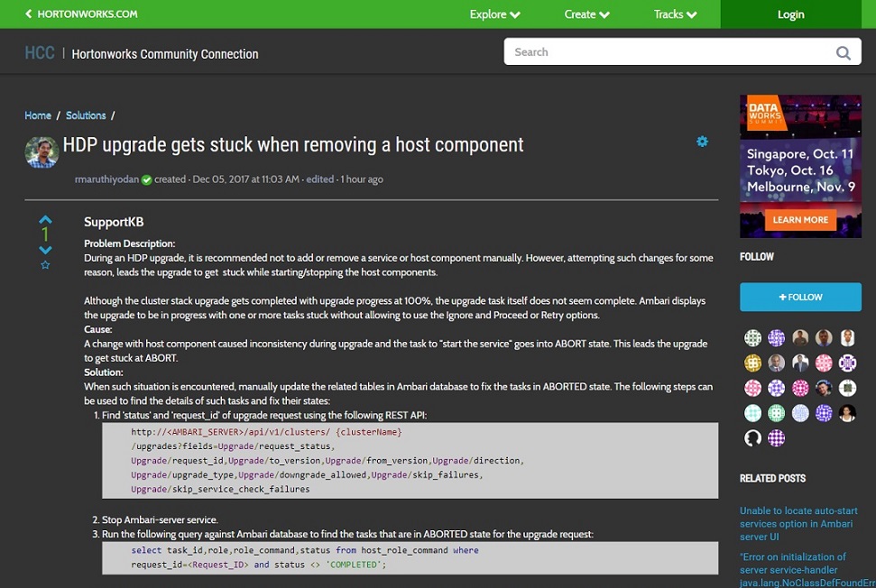
Task: Click the 'edited' revision link
Action: click(x=319, y=179)
